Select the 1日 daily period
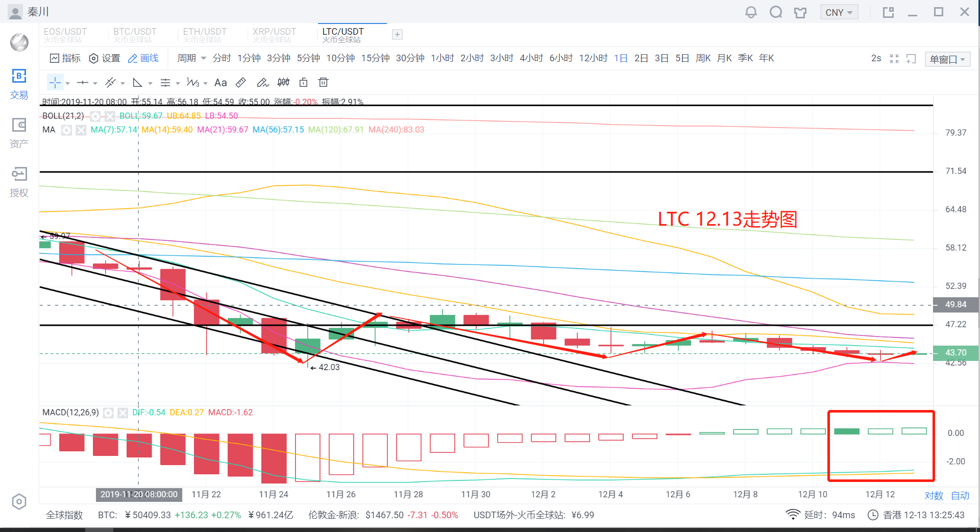Viewport: 980px width, 532px height. [621, 58]
